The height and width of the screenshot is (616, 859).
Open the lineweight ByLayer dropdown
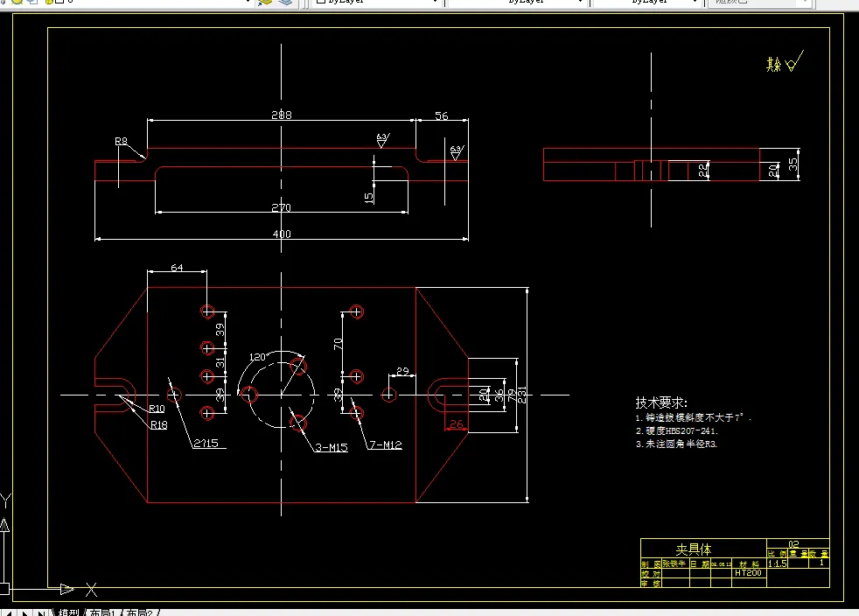point(646,2)
